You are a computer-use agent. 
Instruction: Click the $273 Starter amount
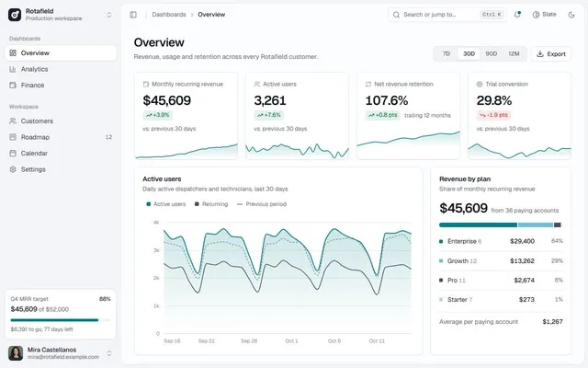click(526, 299)
